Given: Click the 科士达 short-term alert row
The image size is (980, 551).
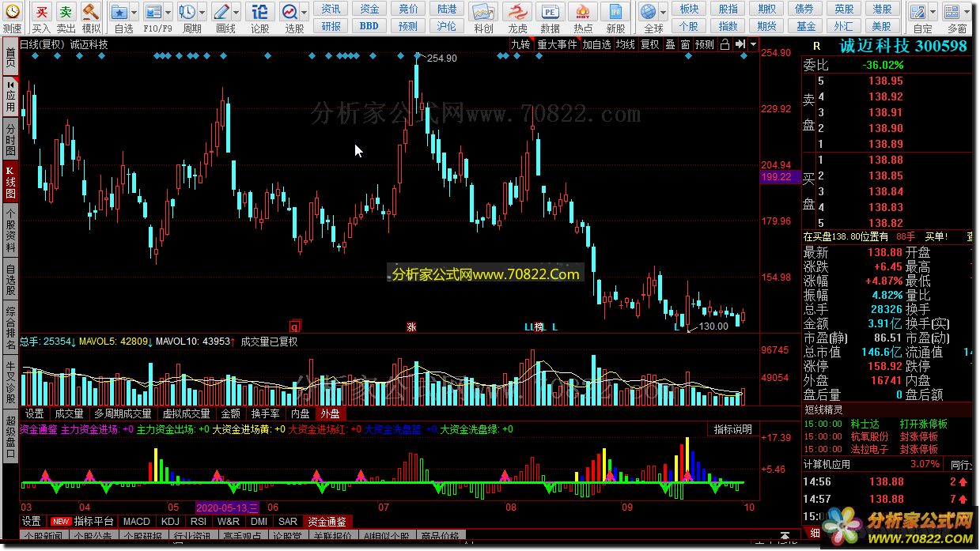Looking at the screenshot, I should (887, 425).
